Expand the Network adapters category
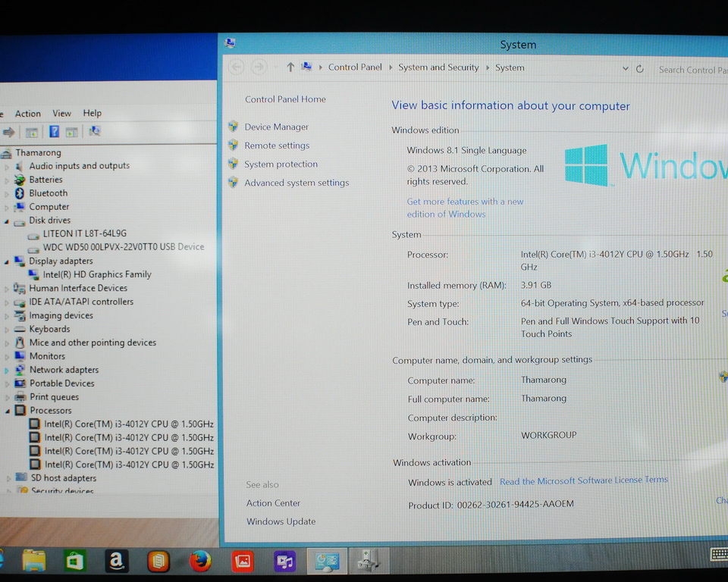The width and height of the screenshot is (728, 582). (x=7, y=371)
